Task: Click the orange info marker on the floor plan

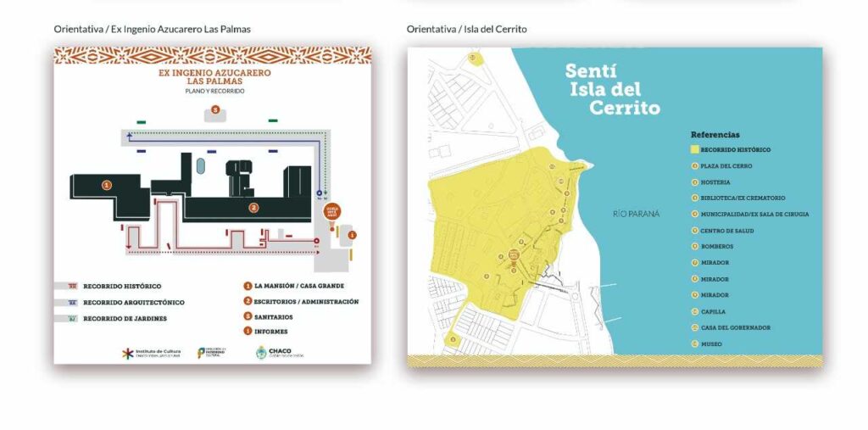Action: (352, 235)
